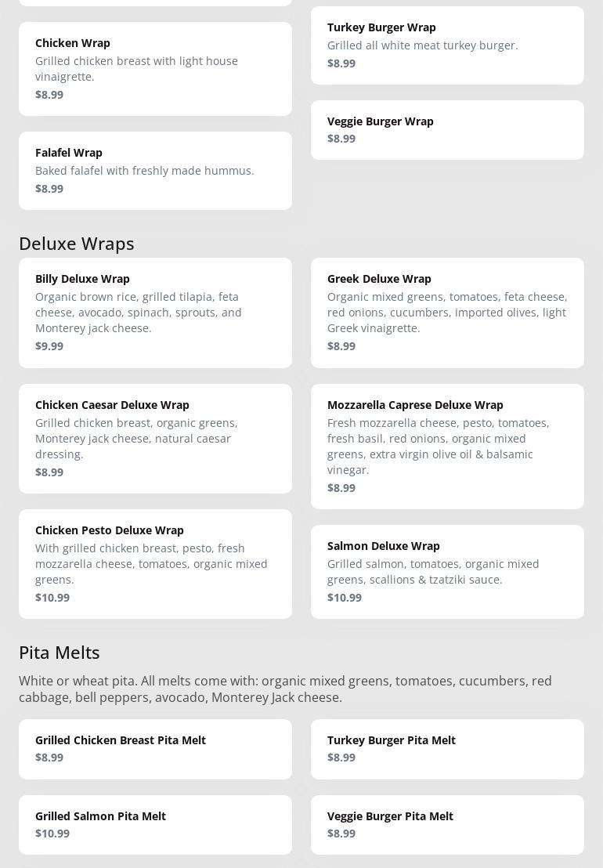
Task: Click the Pita Melts section heading
Action: [60, 653]
